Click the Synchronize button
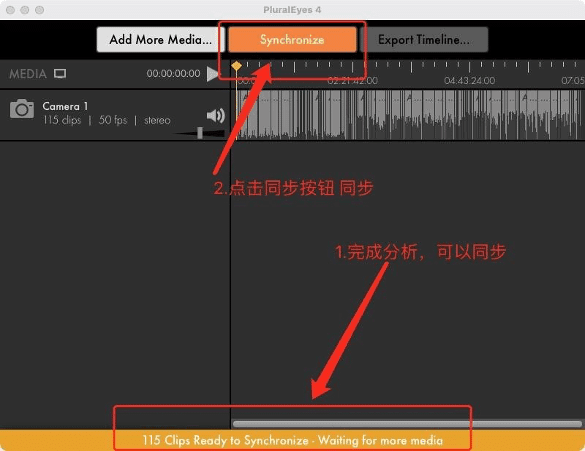 point(292,40)
